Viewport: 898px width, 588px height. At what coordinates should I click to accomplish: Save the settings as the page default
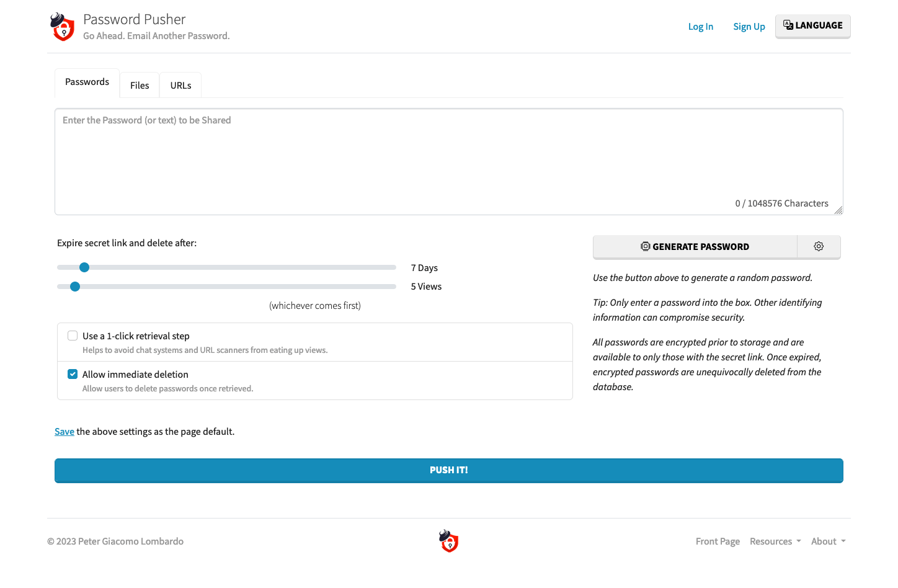[x=64, y=431]
